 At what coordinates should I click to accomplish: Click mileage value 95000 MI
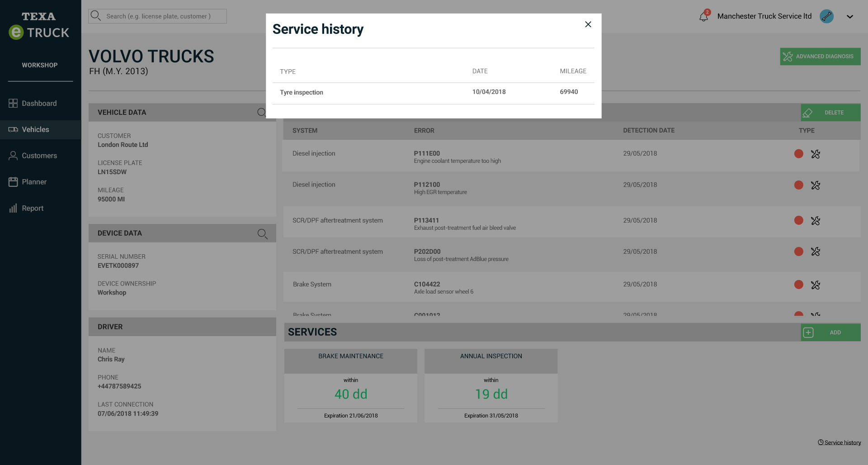pos(111,199)
